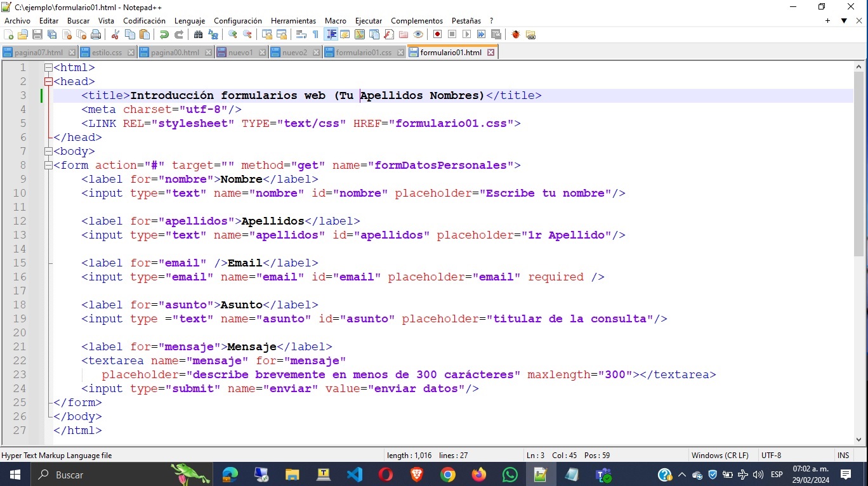Close the formulario01.html tab

pyautogui.click(x=490, y=53)
